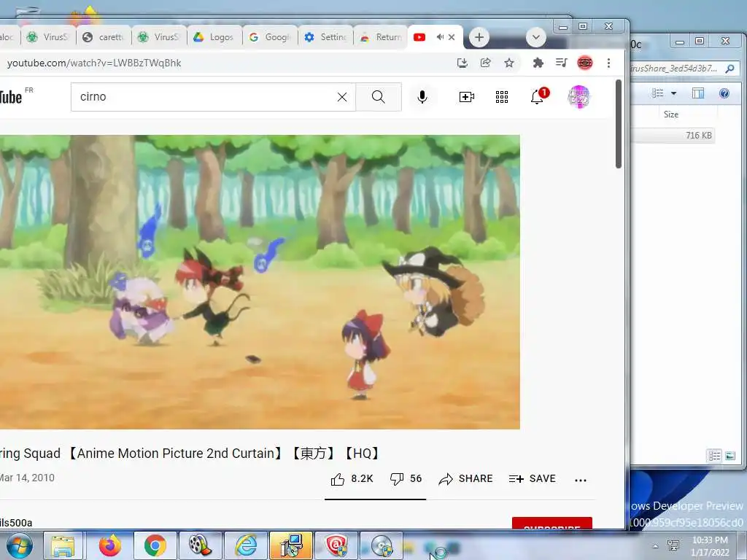Open the Settings tab
The image size is (747, 560).
click(x=325, y=37)
